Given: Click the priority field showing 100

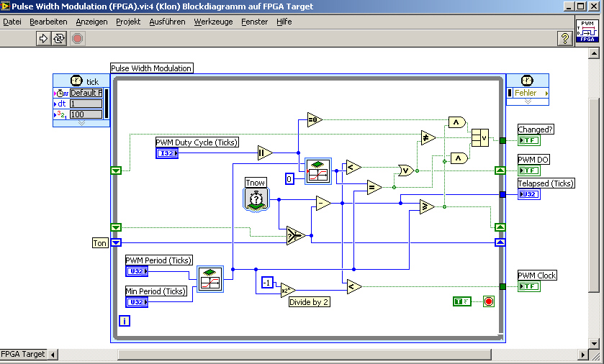Looking at the screenshot, I should (86, 114).
